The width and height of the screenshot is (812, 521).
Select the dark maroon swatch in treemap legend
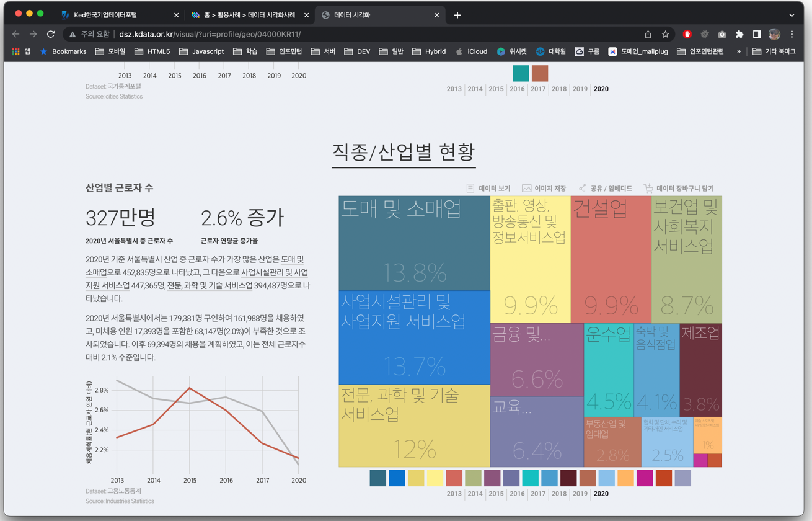(x=568, y=478)
